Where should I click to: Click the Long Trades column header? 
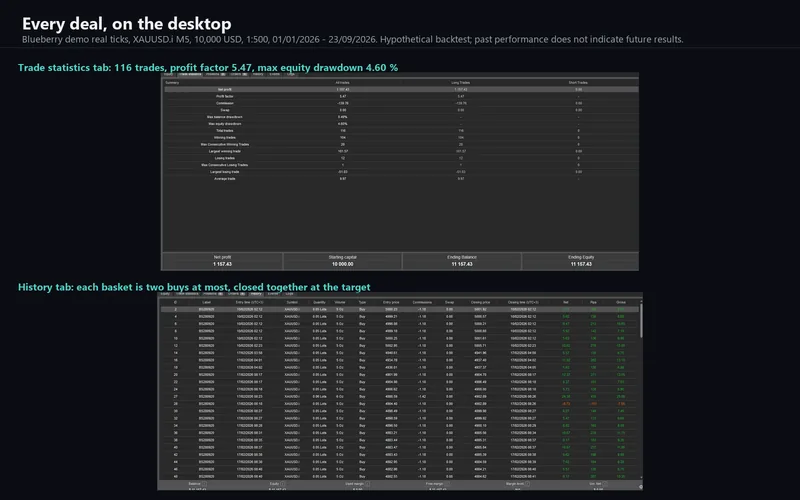coord(461,82)
